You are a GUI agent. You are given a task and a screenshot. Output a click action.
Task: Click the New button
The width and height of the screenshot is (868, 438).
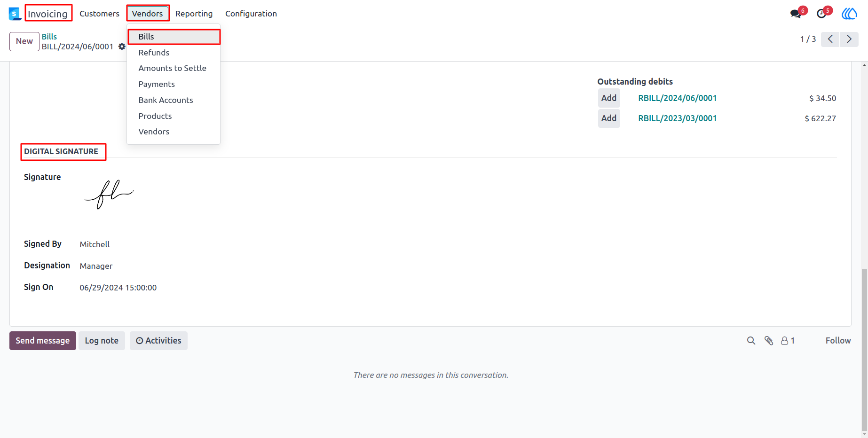tap(24, 41)
